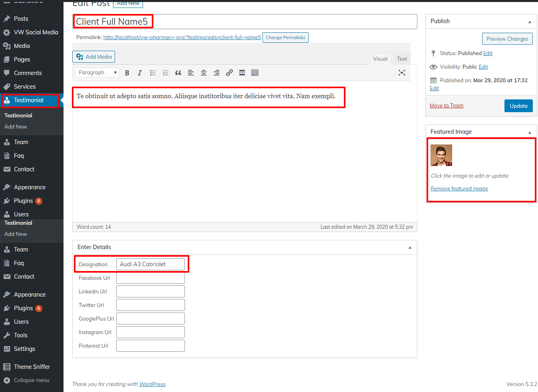Image resolution: width=538 pixels, height=392 pixels.
Task: Click the insert/edit link icon
Action: tap(229, 73)
